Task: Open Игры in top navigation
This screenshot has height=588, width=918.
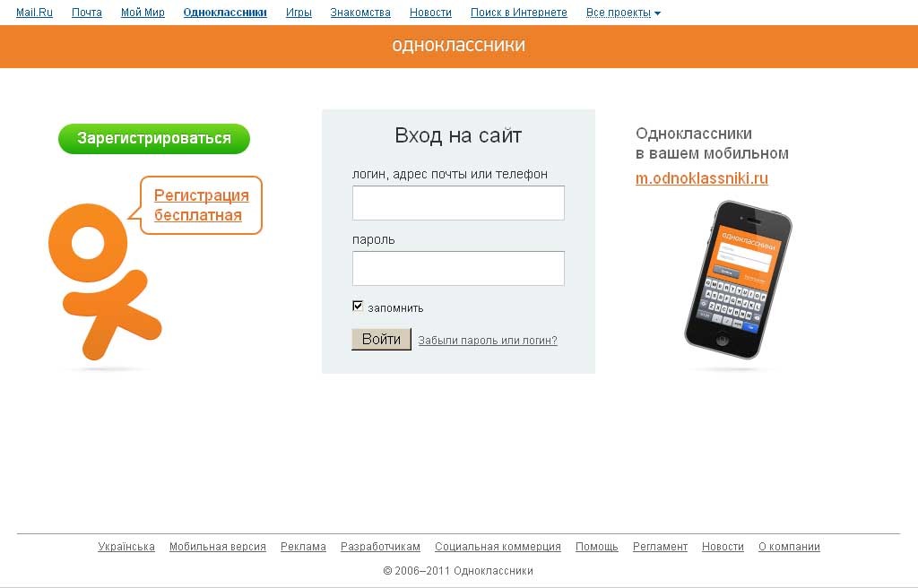Action: pos(299,13)
